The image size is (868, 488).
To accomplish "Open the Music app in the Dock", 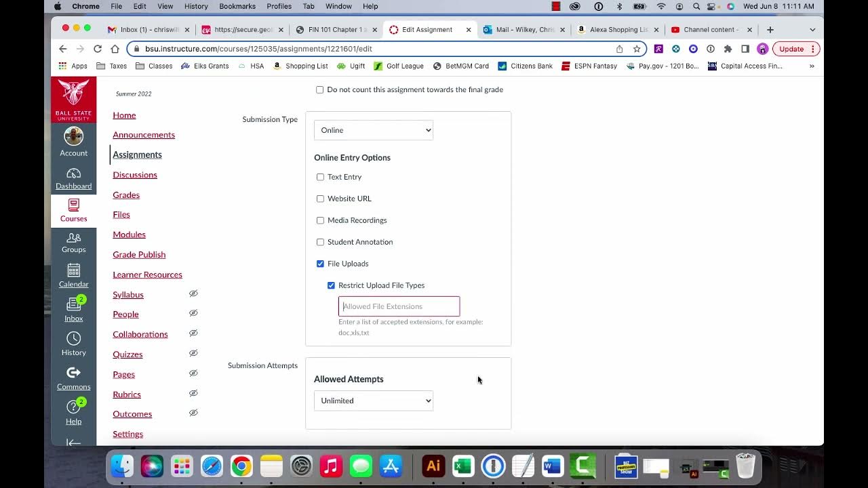I will 331,466.
